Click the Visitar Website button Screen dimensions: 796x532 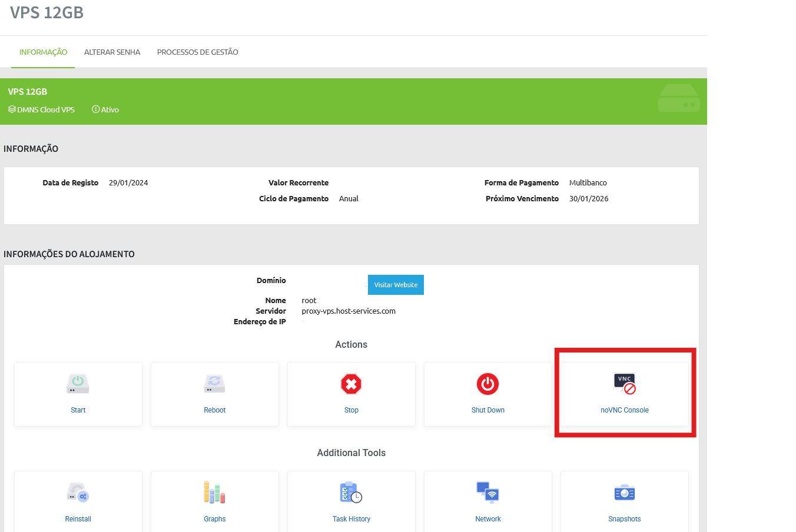click(x=396, y=285)
